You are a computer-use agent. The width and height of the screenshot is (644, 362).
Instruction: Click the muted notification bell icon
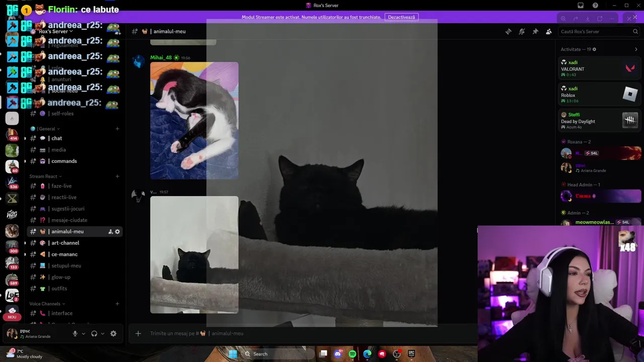click(522, 31)
